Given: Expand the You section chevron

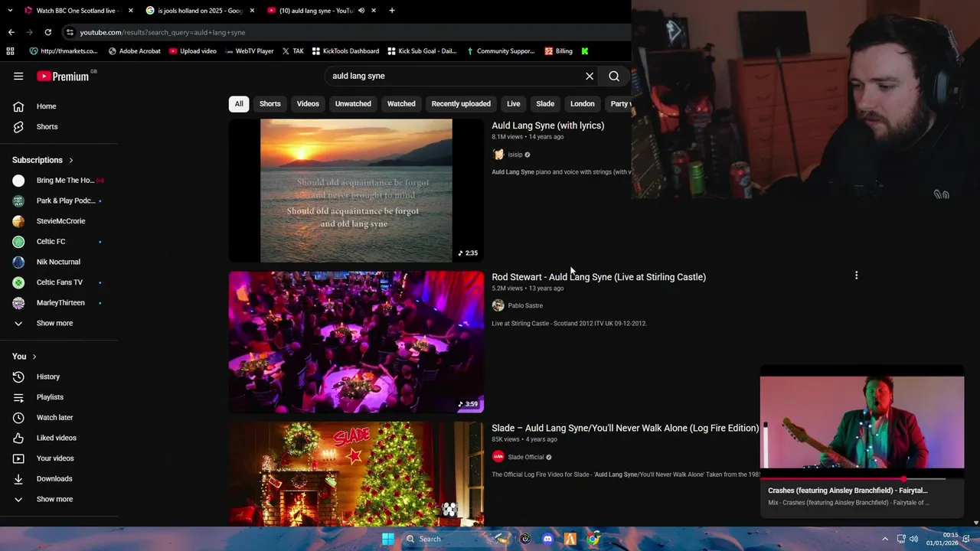Looking at the screenshot, I should tap(34, 357).
